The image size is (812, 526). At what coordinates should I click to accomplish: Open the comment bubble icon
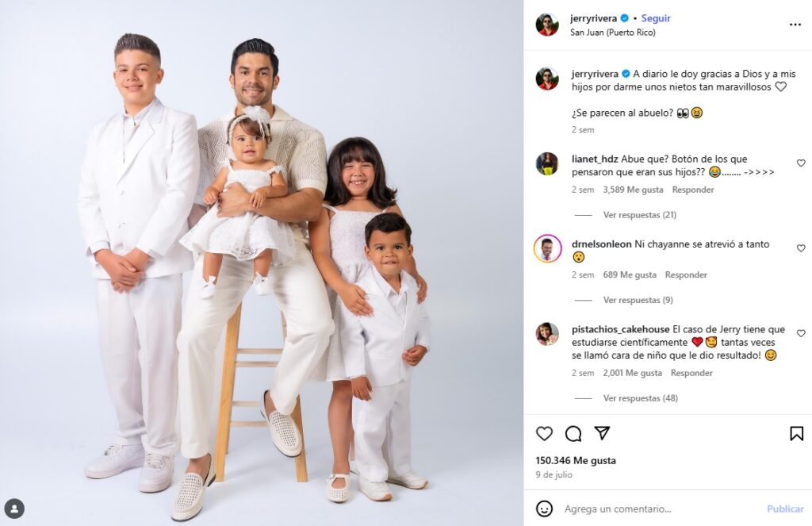pyautogui.click(x=573, y=433)
